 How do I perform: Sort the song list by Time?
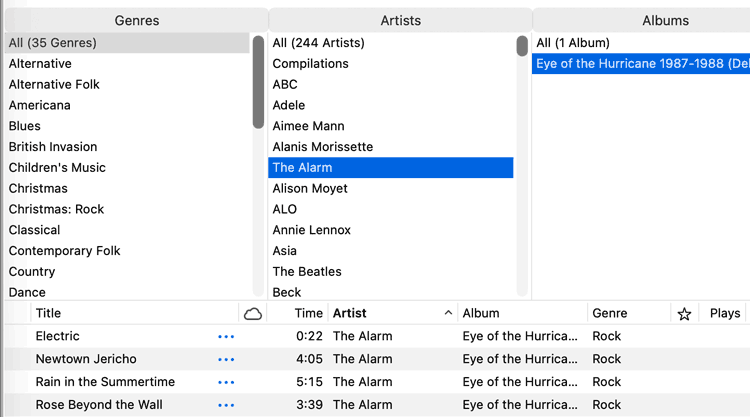(x=309, y=313)
